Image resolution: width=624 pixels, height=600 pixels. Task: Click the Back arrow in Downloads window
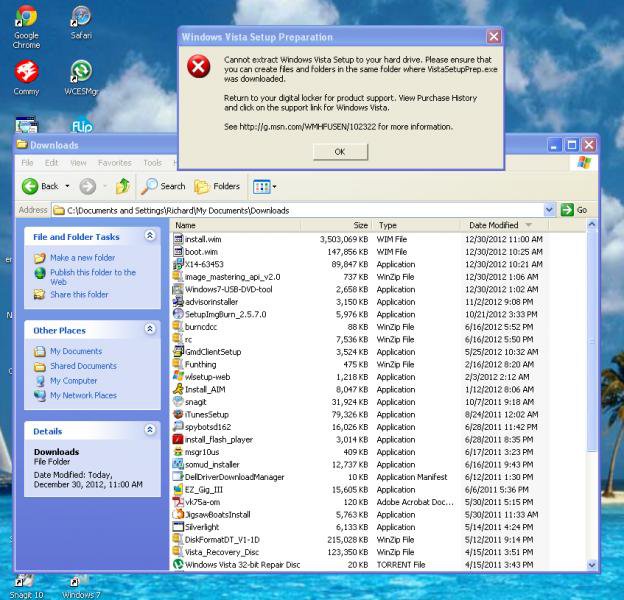pyautogui.click(x=30, y=186)
